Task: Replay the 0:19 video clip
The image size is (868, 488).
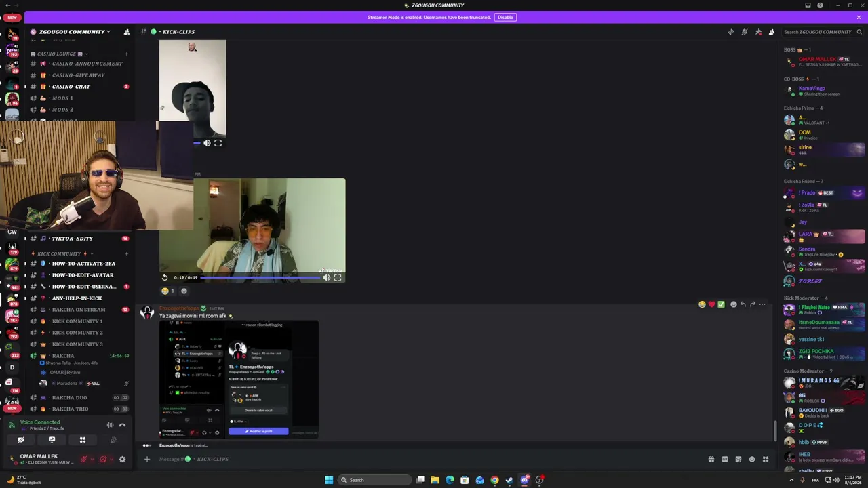Action: [165, 277]
